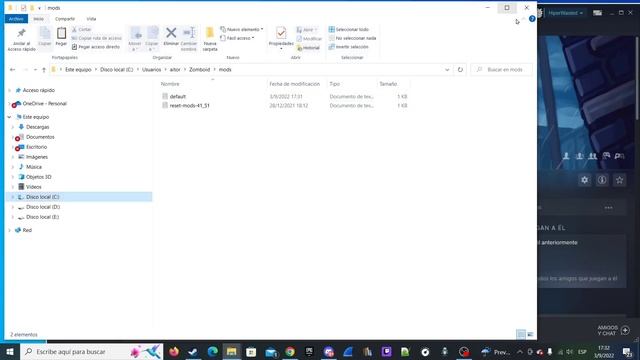Switch to details view layout

tap(521, 335)
